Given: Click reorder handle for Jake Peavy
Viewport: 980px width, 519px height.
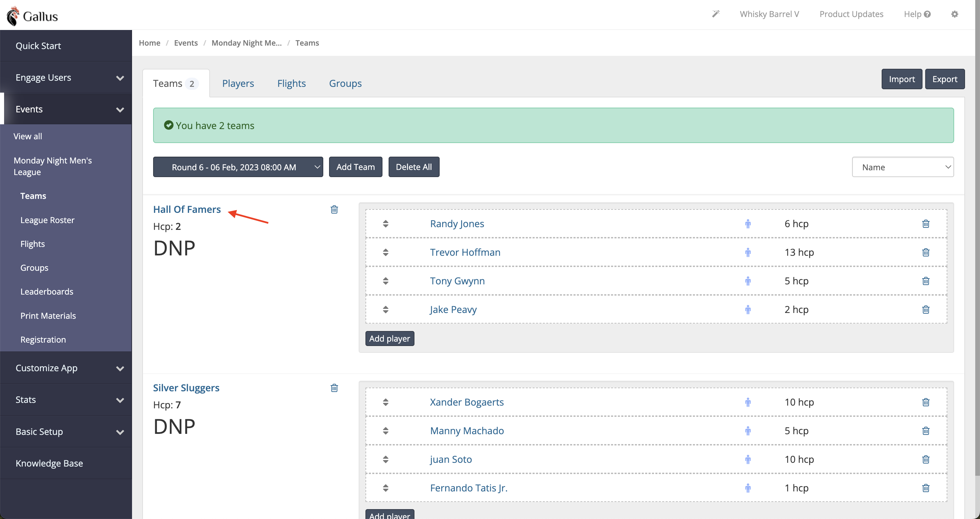Looking at the screenshot, I should (386, 309).
